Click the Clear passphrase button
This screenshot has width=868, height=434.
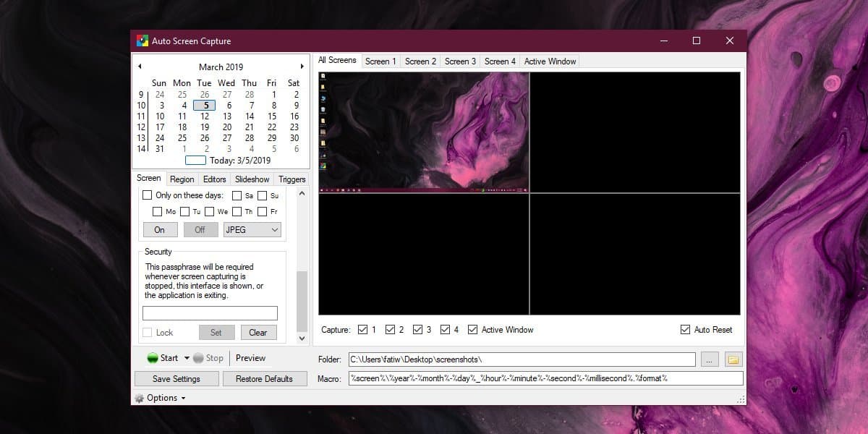pyautogui.click(x=258, y=333)
